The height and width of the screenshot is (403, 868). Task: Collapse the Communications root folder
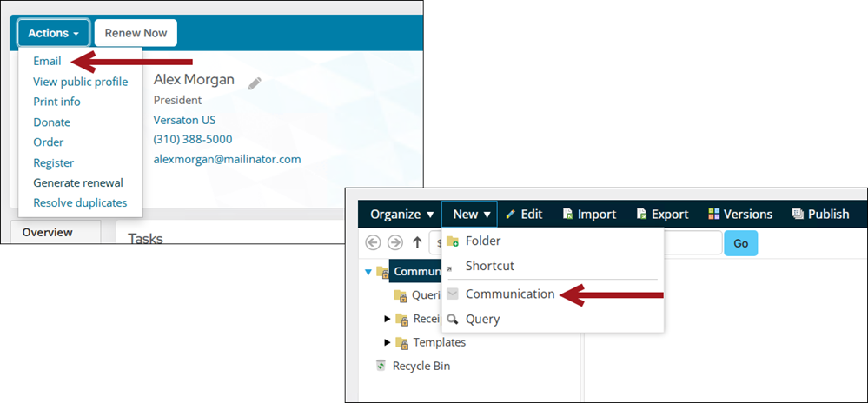(368, 272)
